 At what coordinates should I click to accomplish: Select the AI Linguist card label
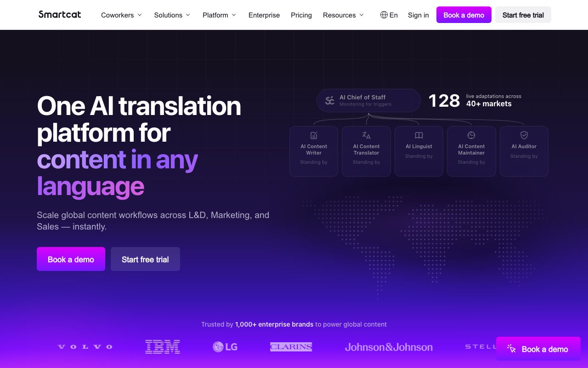tap(419, 146)
